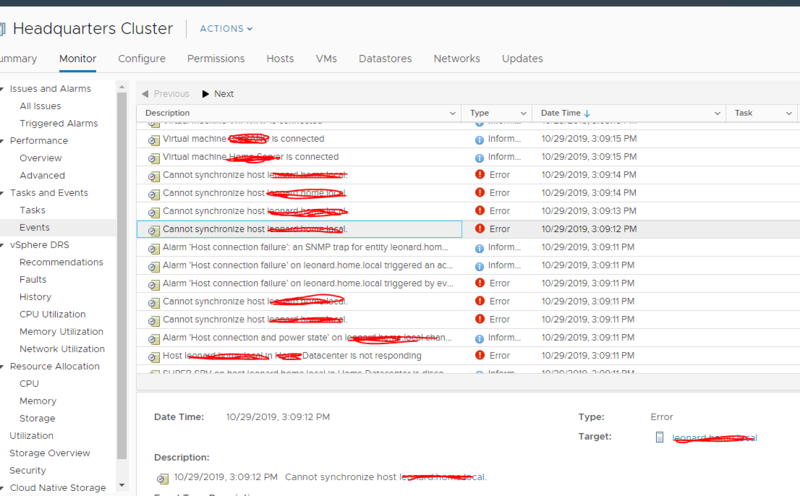This screenshot has width=800, height=496.
Task: Click event icon of 'SNMP trap' alarm row
Action: 154,249
